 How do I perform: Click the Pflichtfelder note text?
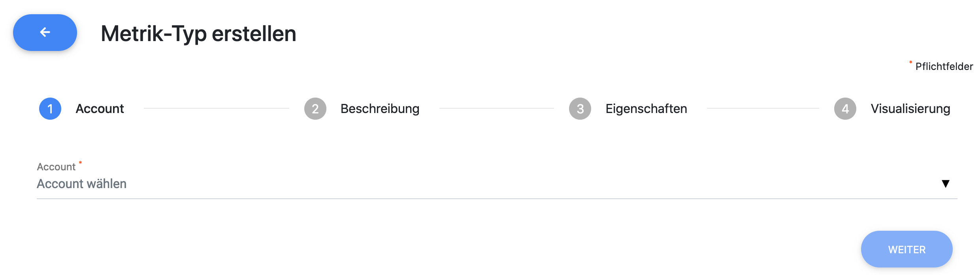click(944, 66)
